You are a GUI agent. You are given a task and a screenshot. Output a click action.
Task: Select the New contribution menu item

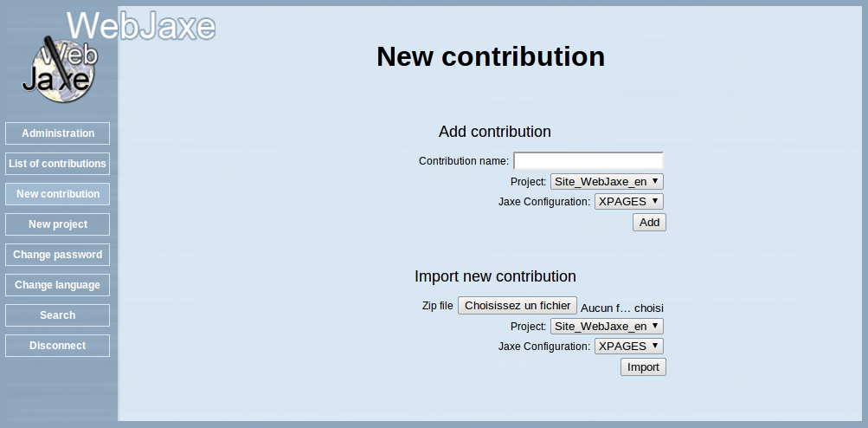pos(58,194)
